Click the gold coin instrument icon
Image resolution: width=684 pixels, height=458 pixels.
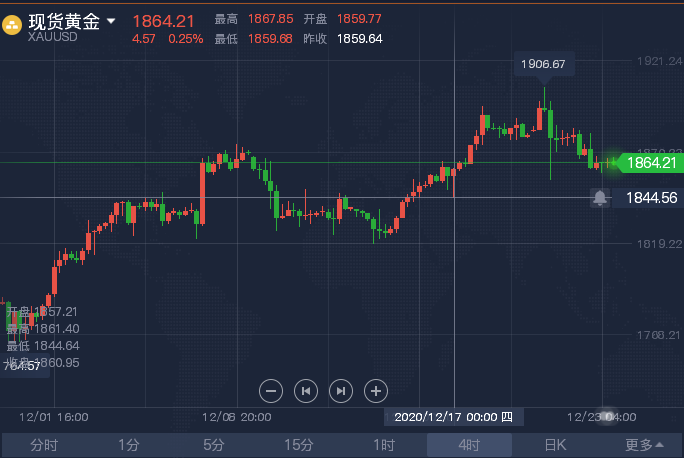coord(12,25)
